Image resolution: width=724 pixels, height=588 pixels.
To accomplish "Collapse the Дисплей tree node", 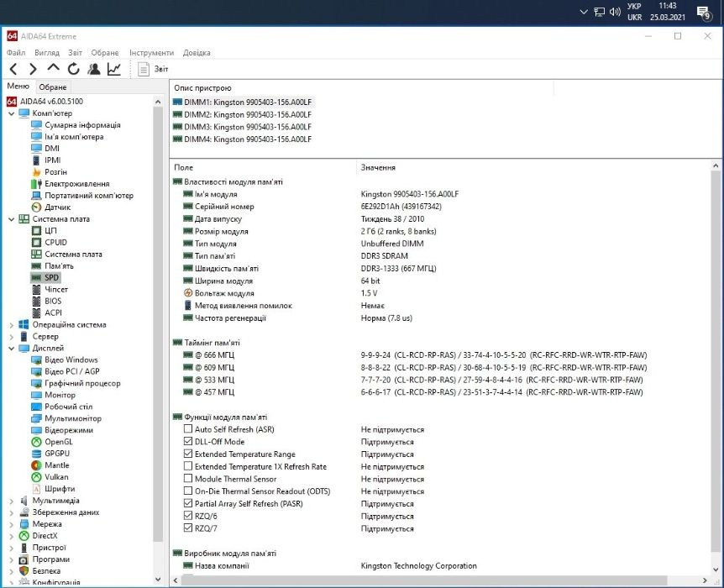I will (12, 349).
